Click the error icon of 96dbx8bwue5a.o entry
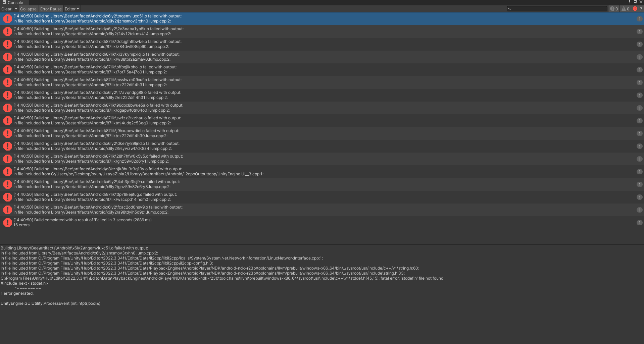The height and width of the screenshot is (344, 644). [x=7, y=108]
